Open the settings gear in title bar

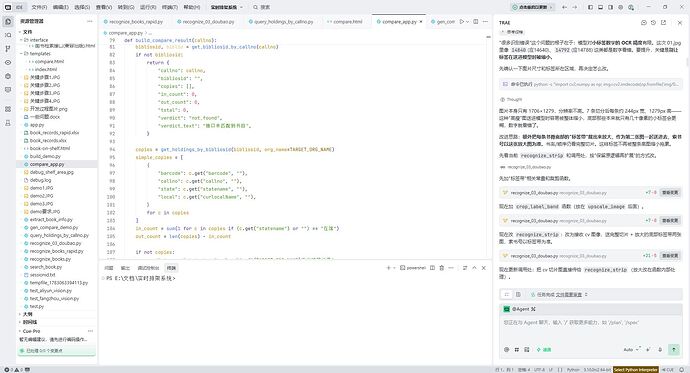coord(621,7)
